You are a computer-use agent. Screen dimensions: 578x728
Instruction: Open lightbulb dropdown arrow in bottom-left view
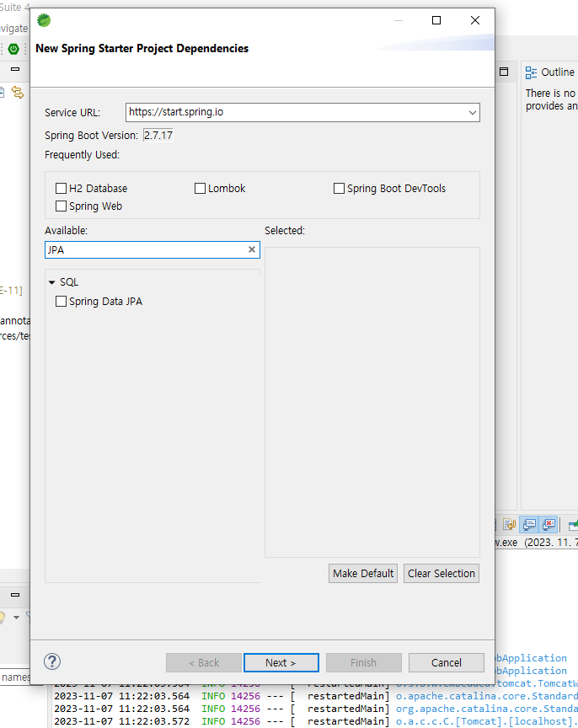click(x=16, y=618)
